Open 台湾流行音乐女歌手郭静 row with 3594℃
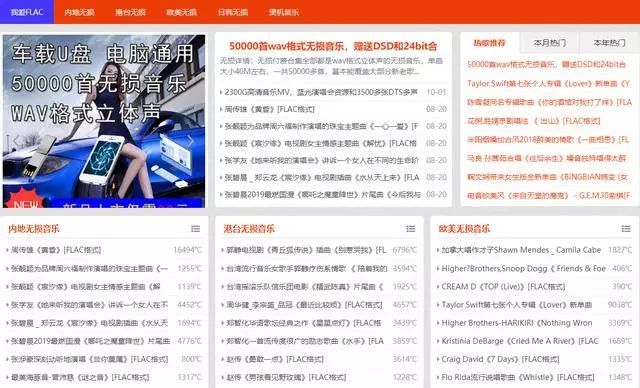Viewport: 640px width, 388px height. pos(306,268)
